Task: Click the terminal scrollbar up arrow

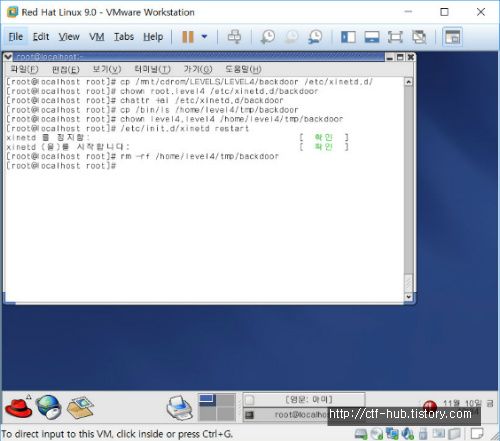Action: [x=408, y=82]
